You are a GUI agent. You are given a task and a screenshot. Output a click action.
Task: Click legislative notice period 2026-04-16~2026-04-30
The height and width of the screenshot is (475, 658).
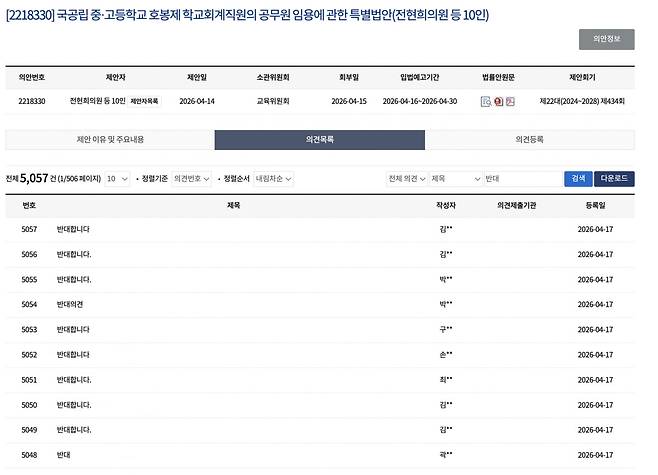point(420,101)
